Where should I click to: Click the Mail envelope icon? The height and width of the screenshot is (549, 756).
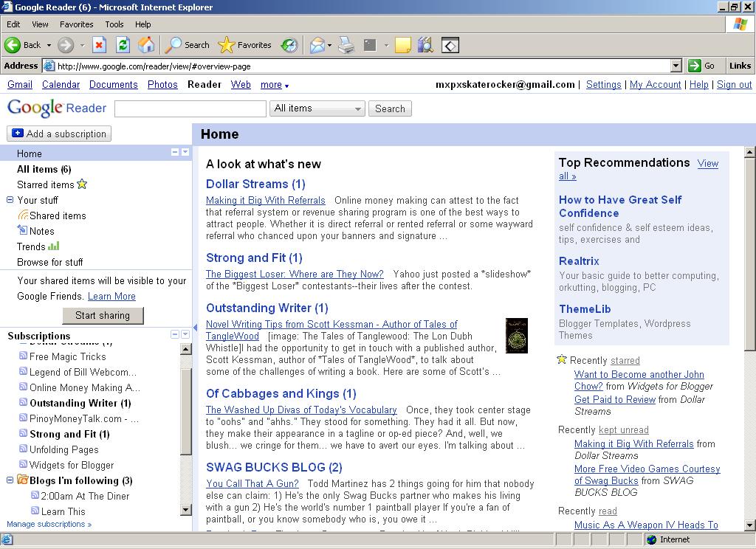[x=317, y=45]
